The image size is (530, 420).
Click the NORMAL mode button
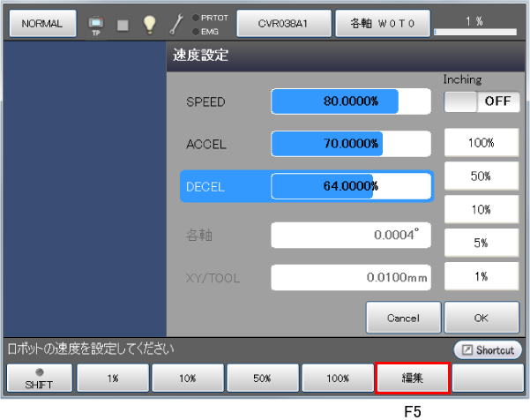pos(41,24)
